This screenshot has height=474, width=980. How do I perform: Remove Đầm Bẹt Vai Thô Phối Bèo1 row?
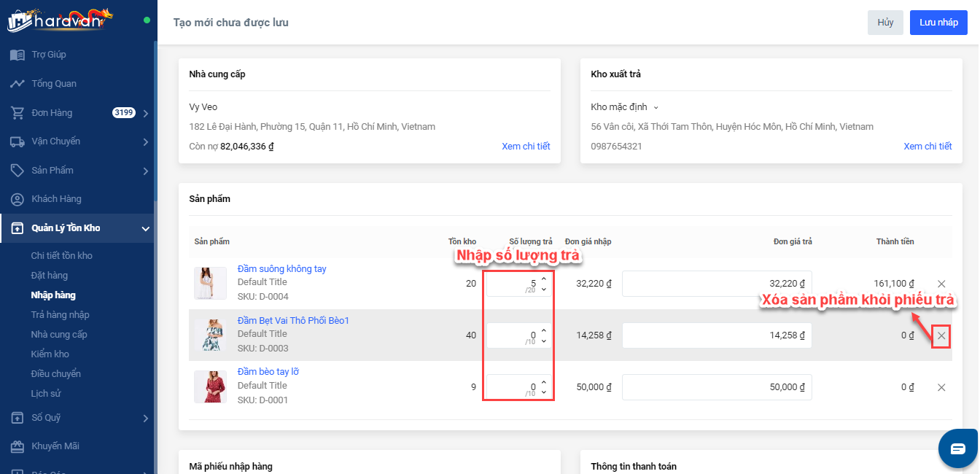coord(941,335)
